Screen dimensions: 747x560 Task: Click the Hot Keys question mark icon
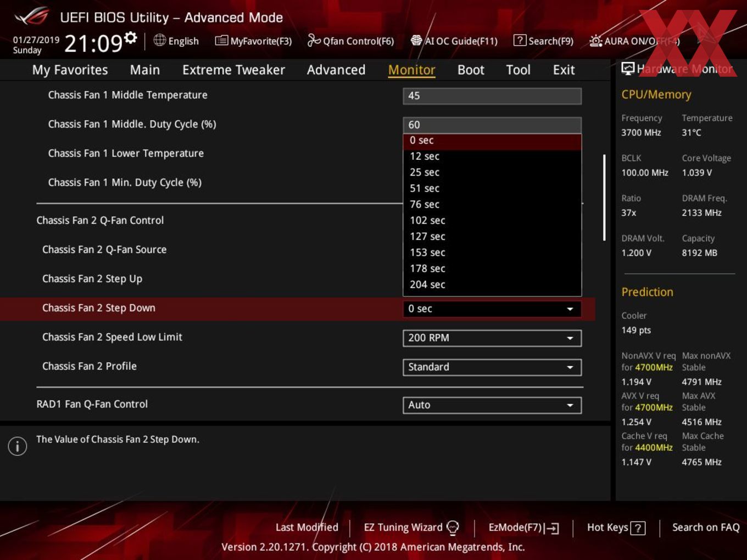[638, 528]
